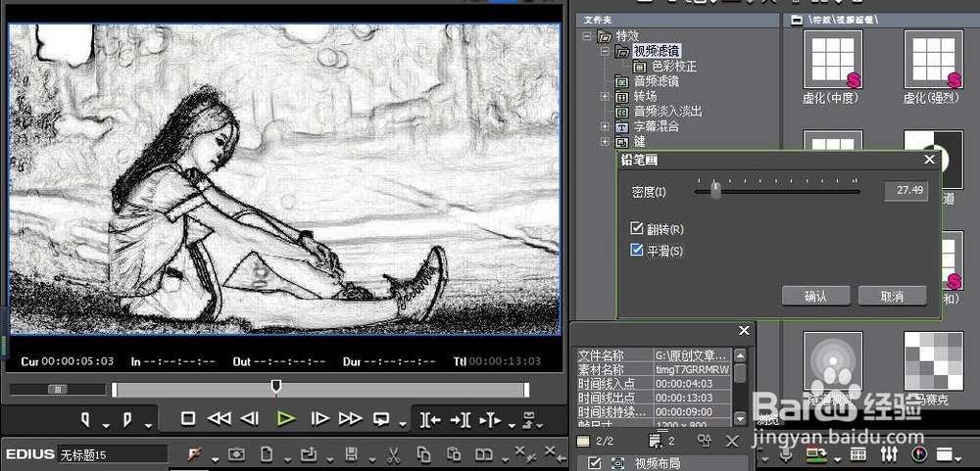Select the 虚化(强烈) effect thumbnail
The height and width of the screenshot is (471, 980).
pos(933,60)
